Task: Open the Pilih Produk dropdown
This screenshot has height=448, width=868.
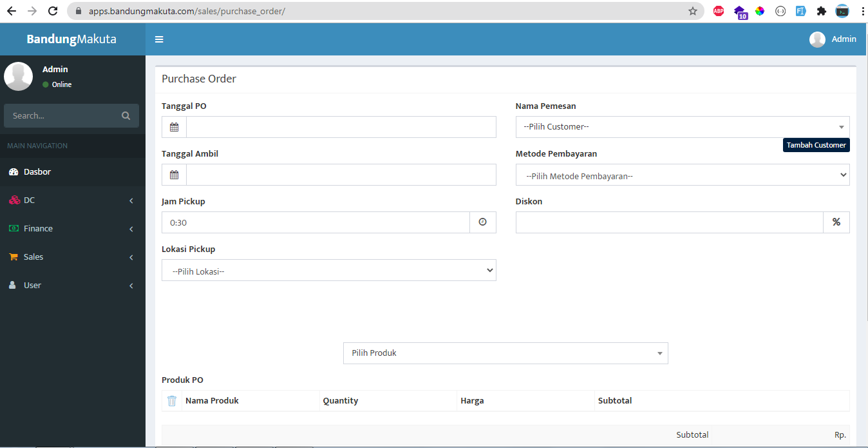Action: (505, 353)
